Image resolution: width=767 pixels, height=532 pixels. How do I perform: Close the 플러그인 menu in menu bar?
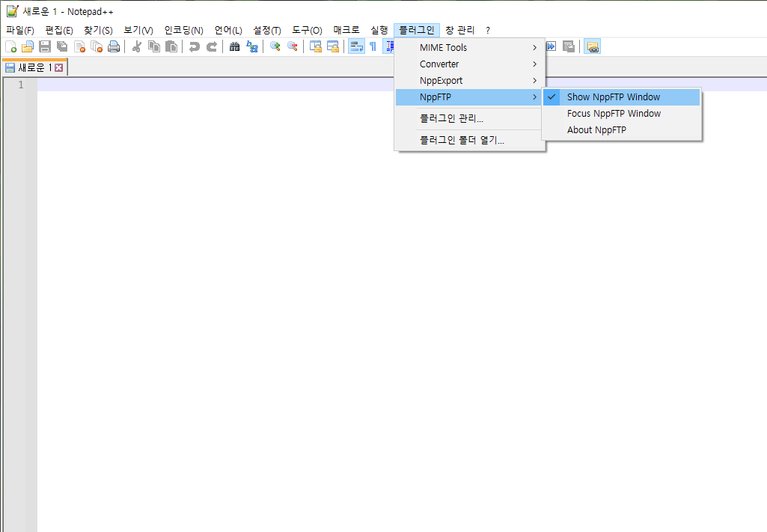pos(417,31)
